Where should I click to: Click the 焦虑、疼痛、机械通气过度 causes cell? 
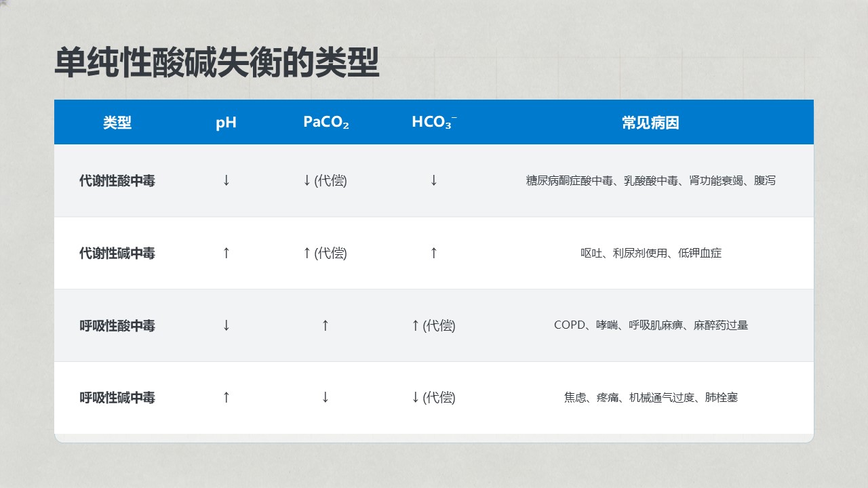650,398
